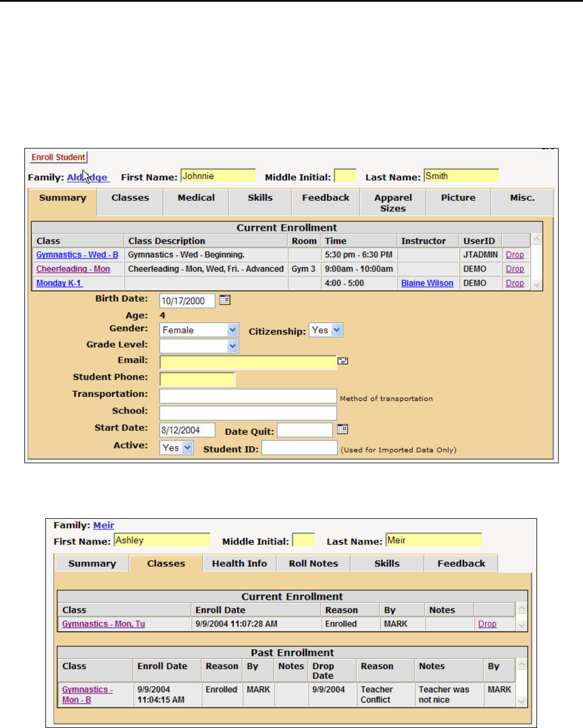Drop the Monday K-1 enrollment
This screenshot has height=728, width=583.
515,283
